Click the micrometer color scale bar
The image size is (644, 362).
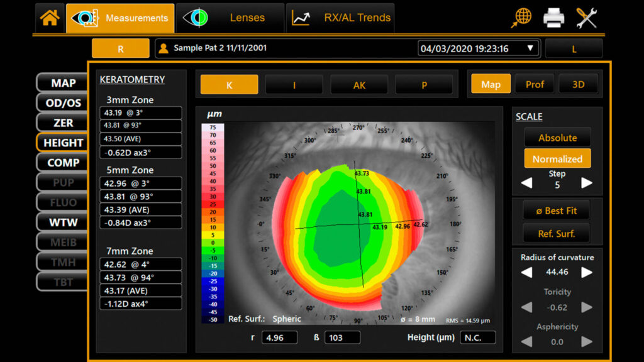click(213, 223)
